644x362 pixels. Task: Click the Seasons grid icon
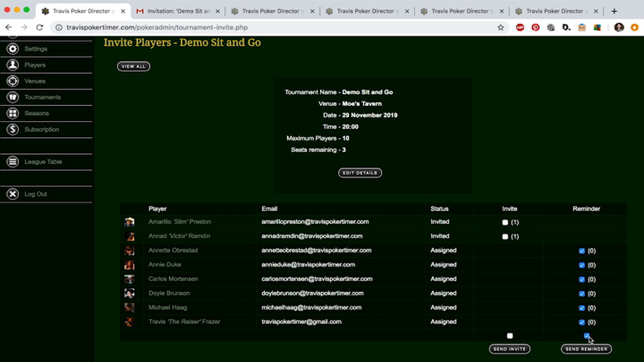tap(12, 113)
